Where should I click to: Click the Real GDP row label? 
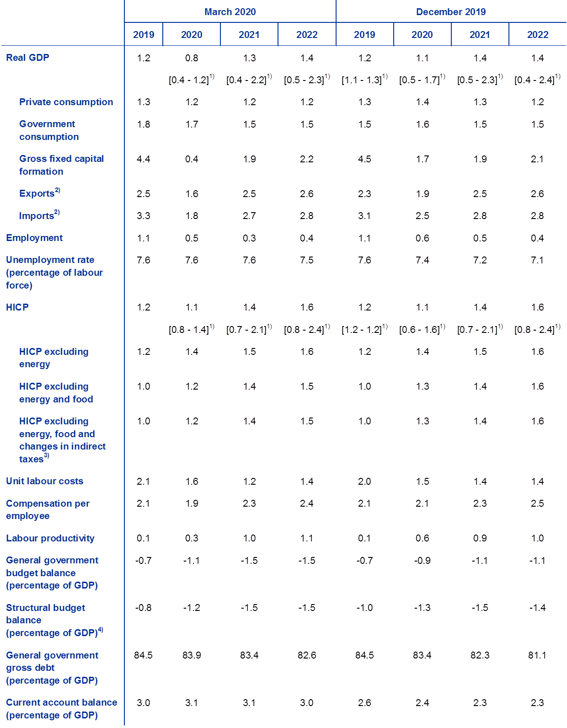(27, 58)
